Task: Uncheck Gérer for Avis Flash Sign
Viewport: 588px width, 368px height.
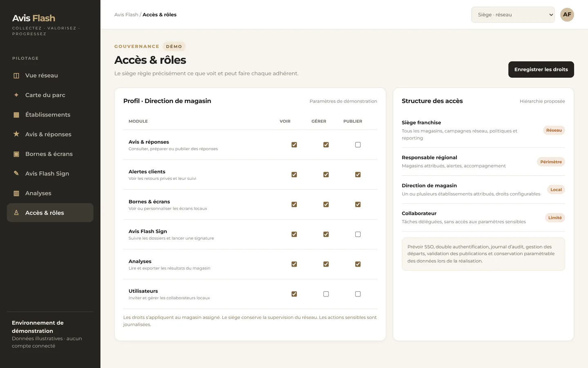Action: pos(326,234)
